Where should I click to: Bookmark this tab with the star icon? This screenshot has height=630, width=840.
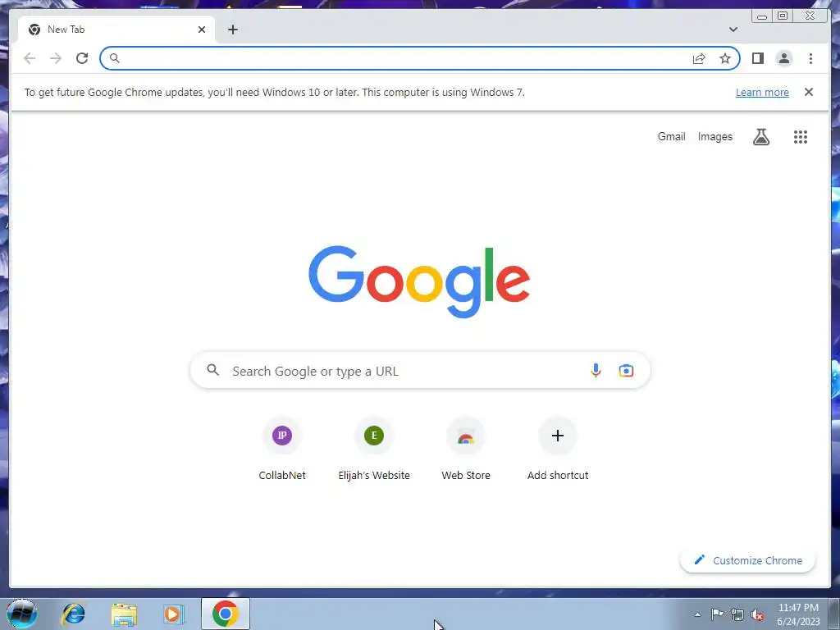coord(725,58)
